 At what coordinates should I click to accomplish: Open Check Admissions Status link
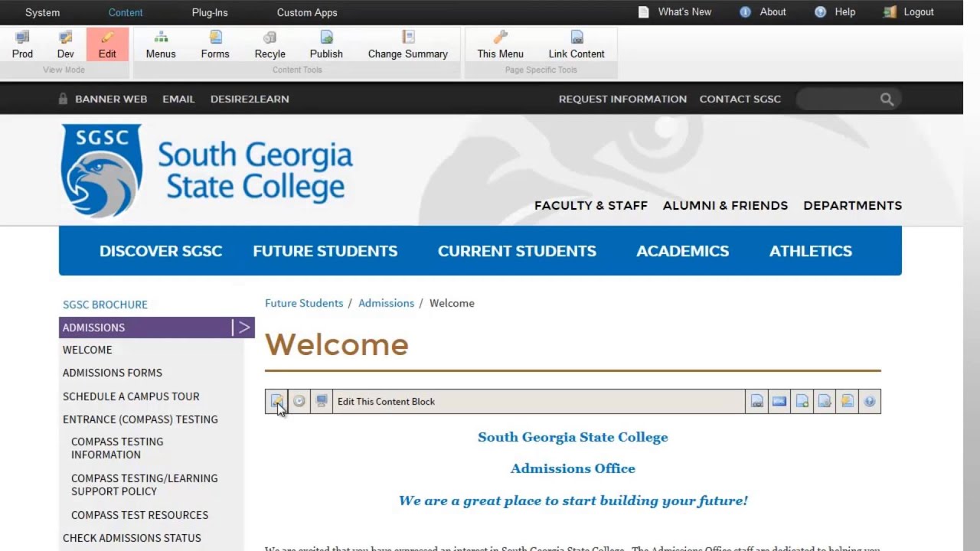point(132,538)
